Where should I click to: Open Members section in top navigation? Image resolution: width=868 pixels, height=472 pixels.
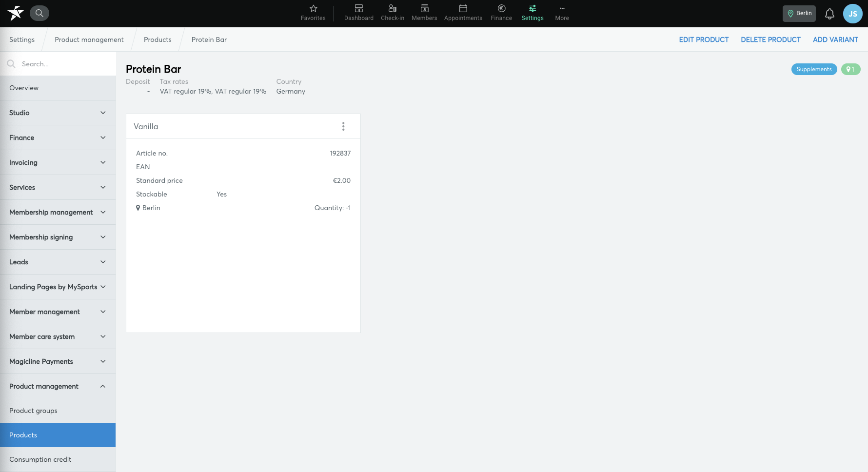[x=424, y=13]
